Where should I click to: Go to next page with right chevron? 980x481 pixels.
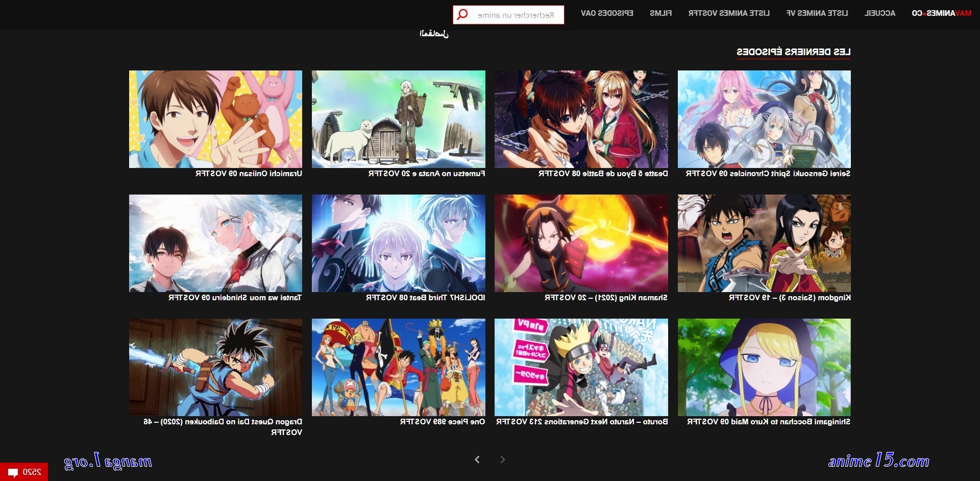pyautogui.click(x=502, y=460)
